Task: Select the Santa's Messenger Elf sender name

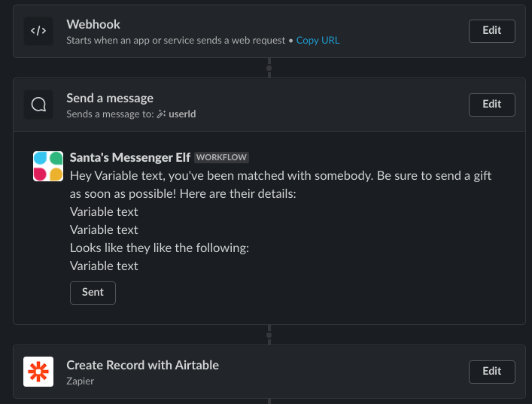Action: tap(129, 157)
